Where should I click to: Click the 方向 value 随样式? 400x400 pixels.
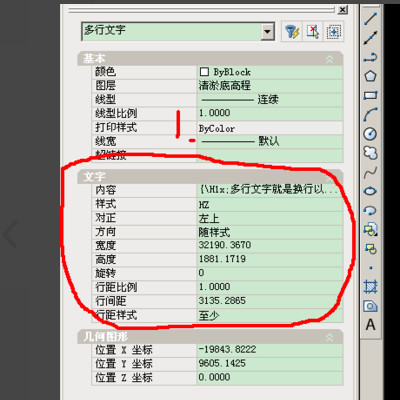point(270,232)
